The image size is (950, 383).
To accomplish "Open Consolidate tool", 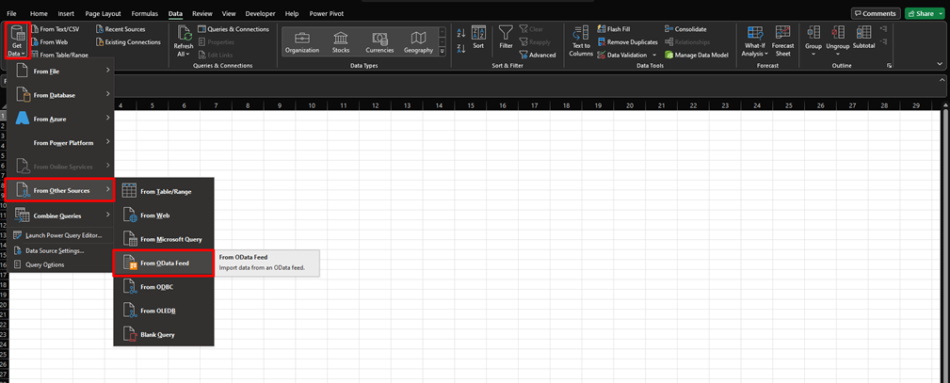I will click(x=685, y=29).
